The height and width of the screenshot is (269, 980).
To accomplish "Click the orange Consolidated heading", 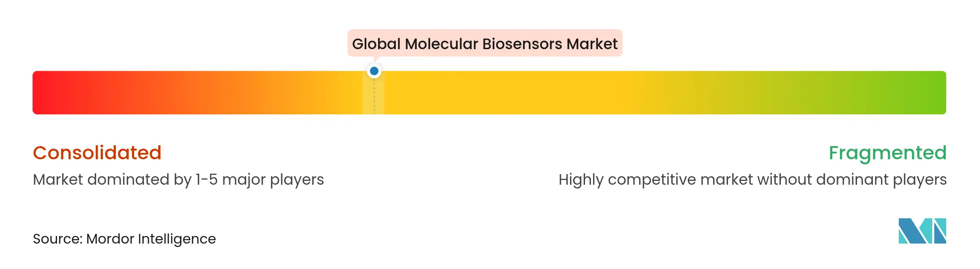I will pyautogui.click(x=97, y=153).
